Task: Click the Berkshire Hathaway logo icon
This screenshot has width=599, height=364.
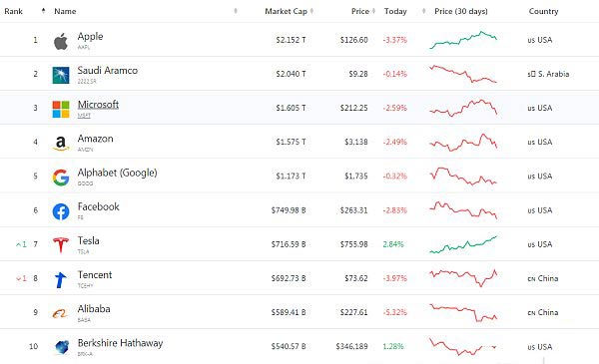Action: [x=62, y=347]
